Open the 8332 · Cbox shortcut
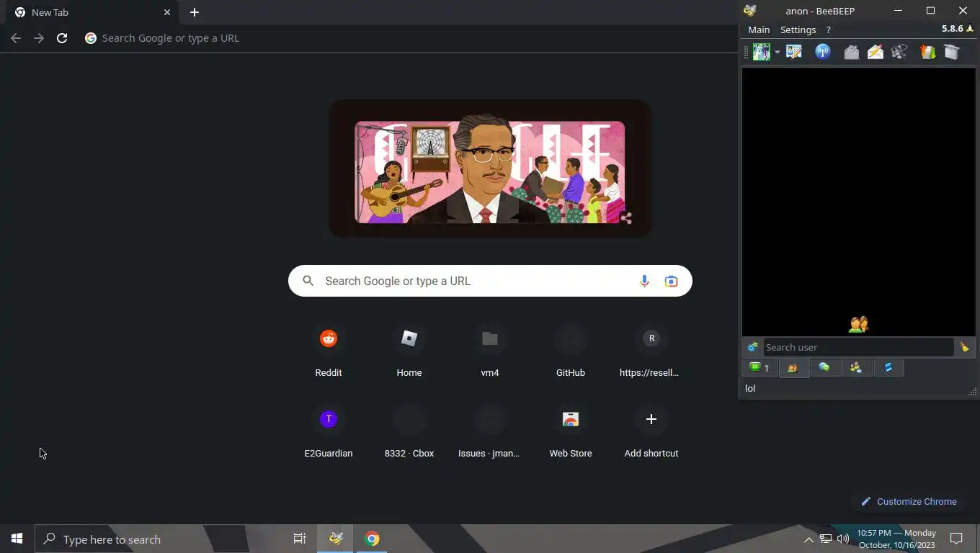The image size is (980, 553). tap(409, 432)
